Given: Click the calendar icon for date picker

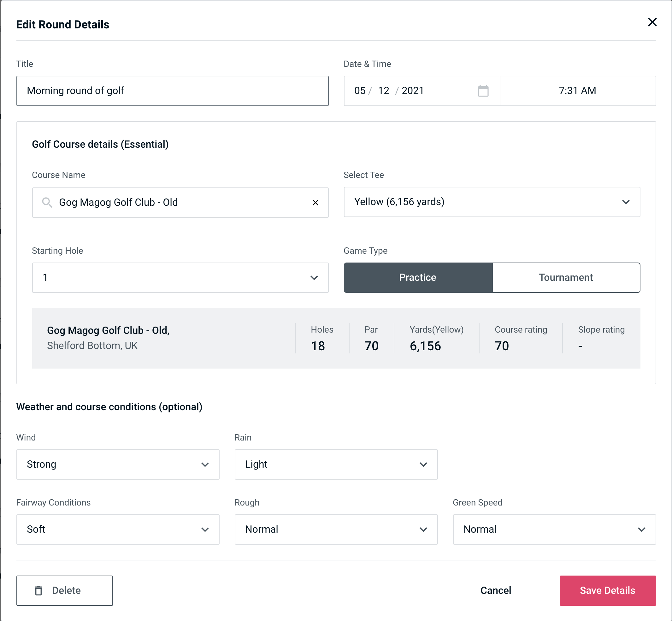Looking at the screenshot, I should 484,91.
